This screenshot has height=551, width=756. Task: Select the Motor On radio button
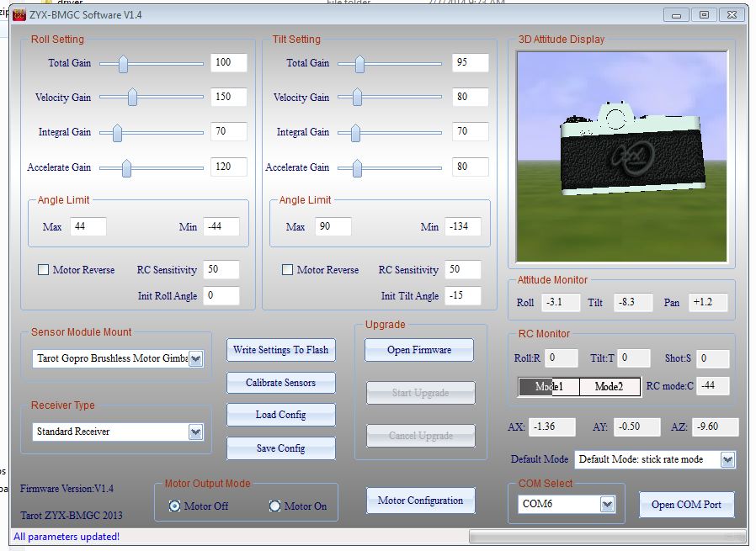[x=274, y=506]
